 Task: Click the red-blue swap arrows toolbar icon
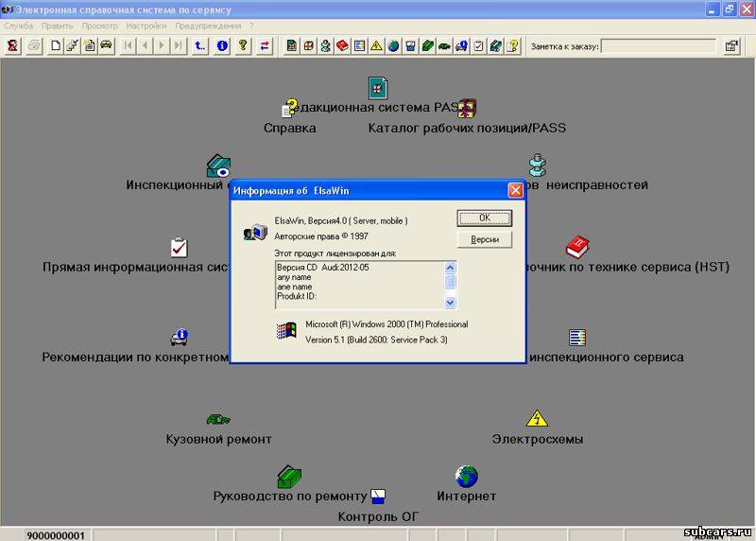[x=265, y=45]
